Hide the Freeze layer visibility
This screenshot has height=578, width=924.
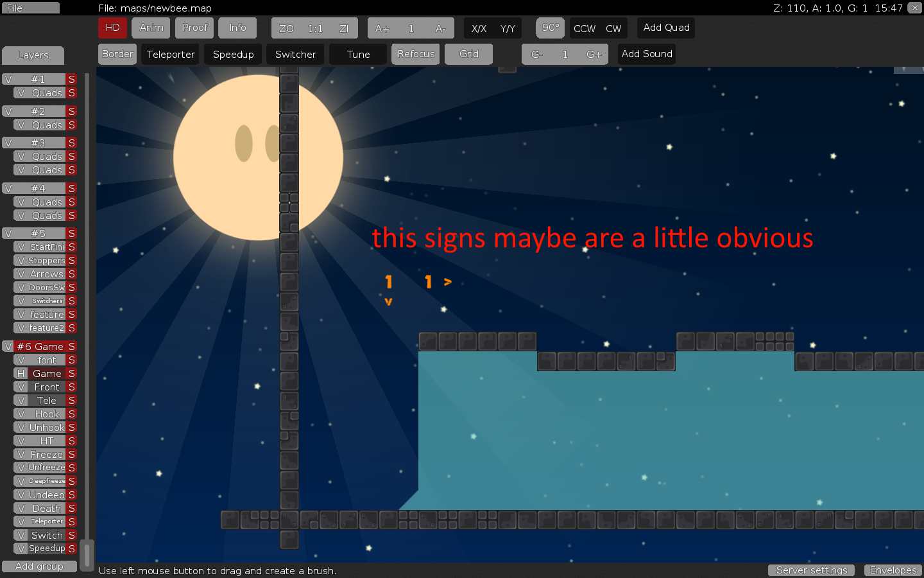[x=21, y=455]
